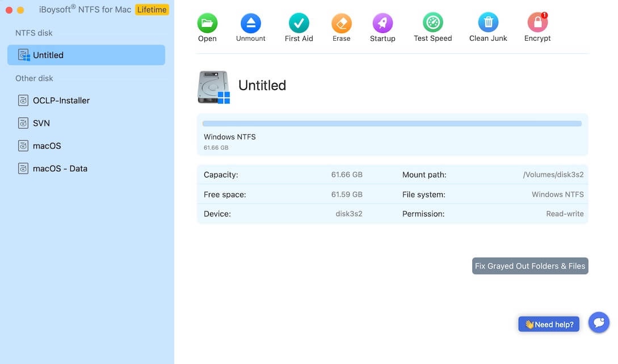Open the chat bubble support icon
The width and height of the screenshot is (618, 364).
pyautogui.click(x=599, y=323)
